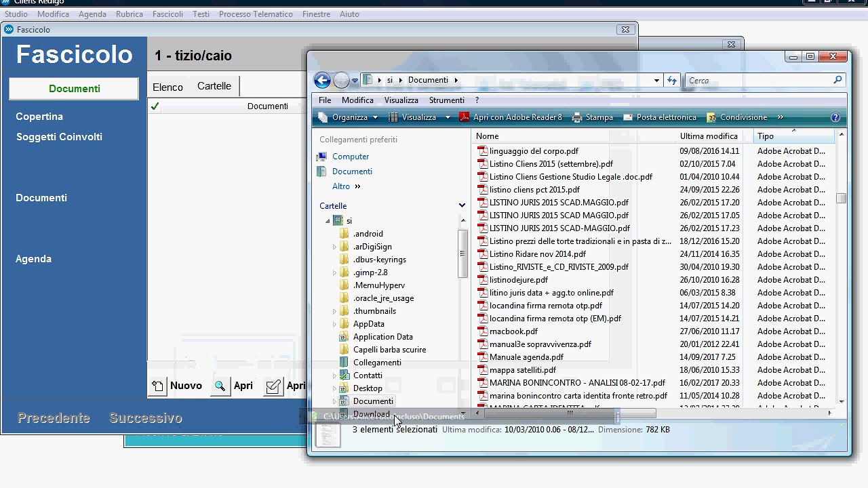Screen dimensions: 868x488
Task: Go to Successivo fascicolo
Action: click(146, 418)
